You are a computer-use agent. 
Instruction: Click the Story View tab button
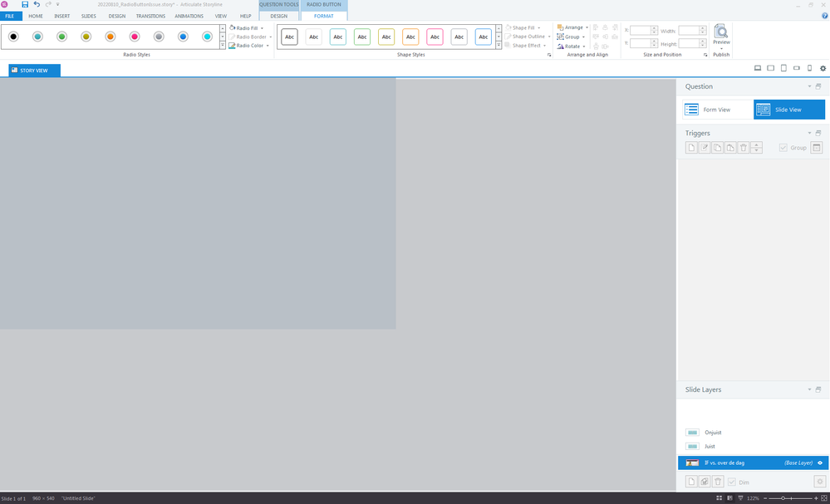tap(34, 71)
